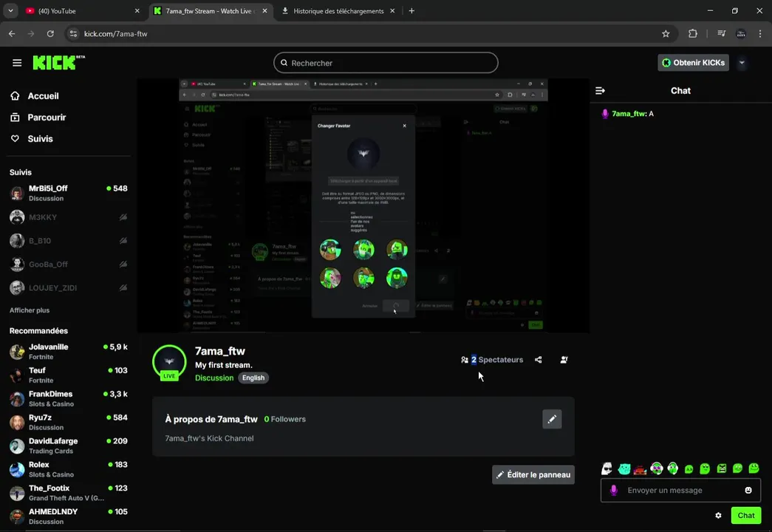Viewport: 772px width, 532px height.
Task: Open M3KKY offline channel
Action: click(x=69, y=217)
